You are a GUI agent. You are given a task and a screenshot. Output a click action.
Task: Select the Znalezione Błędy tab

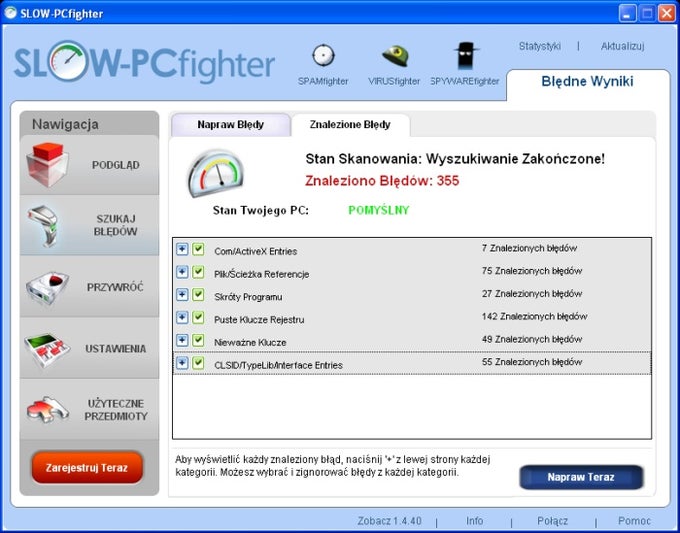click(x=350, y=125)
